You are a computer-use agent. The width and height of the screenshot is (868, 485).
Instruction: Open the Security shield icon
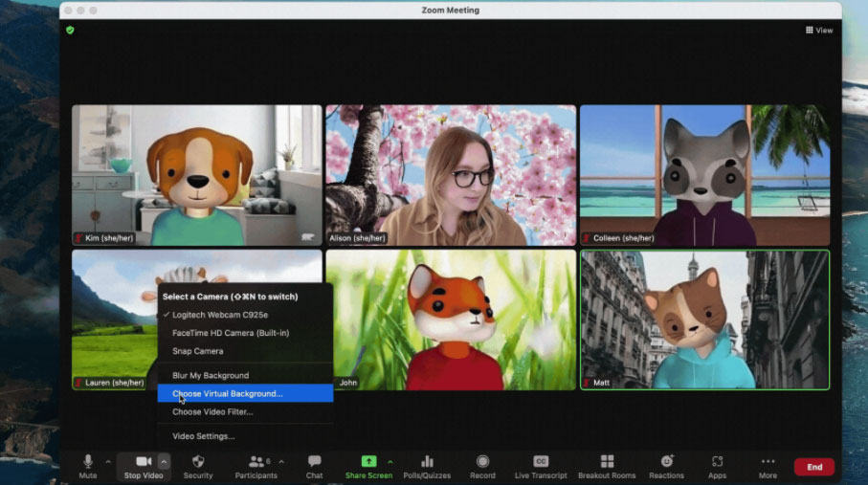click(x=198, y=462)
